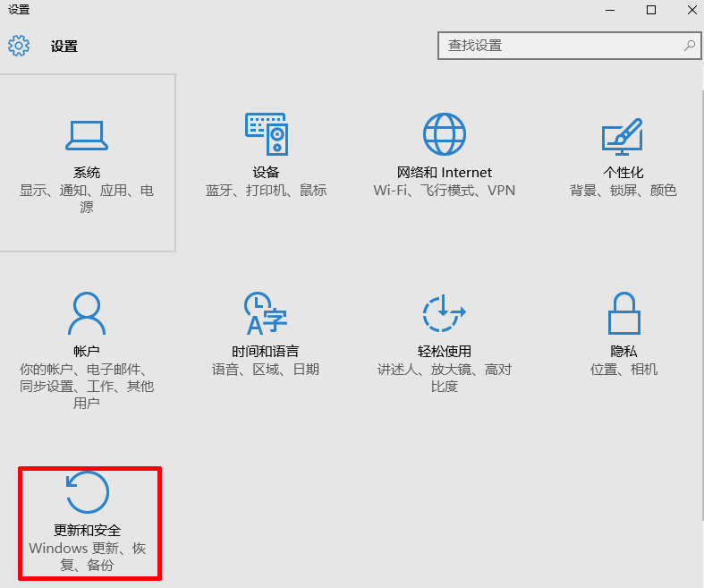Click the keyboard and speaker 设备 icon
This screenshot has height=588, width=704.
point(266,134)
